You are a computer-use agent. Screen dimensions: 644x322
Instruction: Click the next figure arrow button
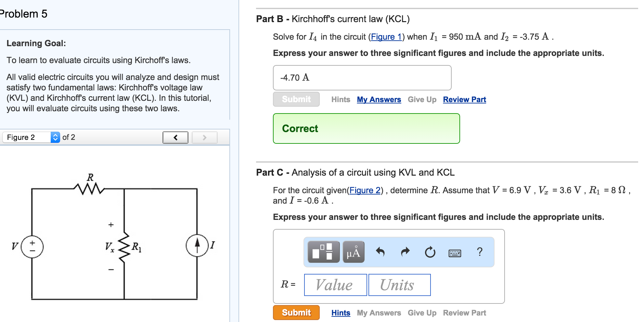point(205,138)
